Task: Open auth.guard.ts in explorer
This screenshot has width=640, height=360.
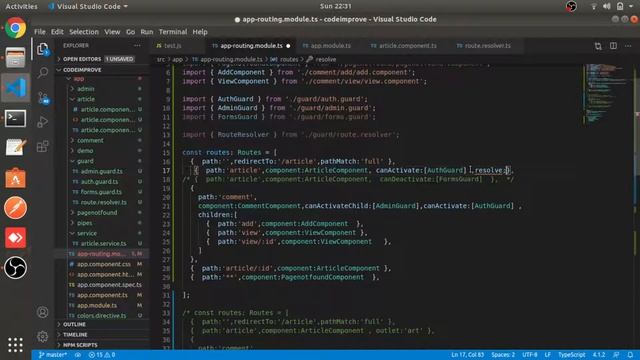Action: (x=99, y=182)
